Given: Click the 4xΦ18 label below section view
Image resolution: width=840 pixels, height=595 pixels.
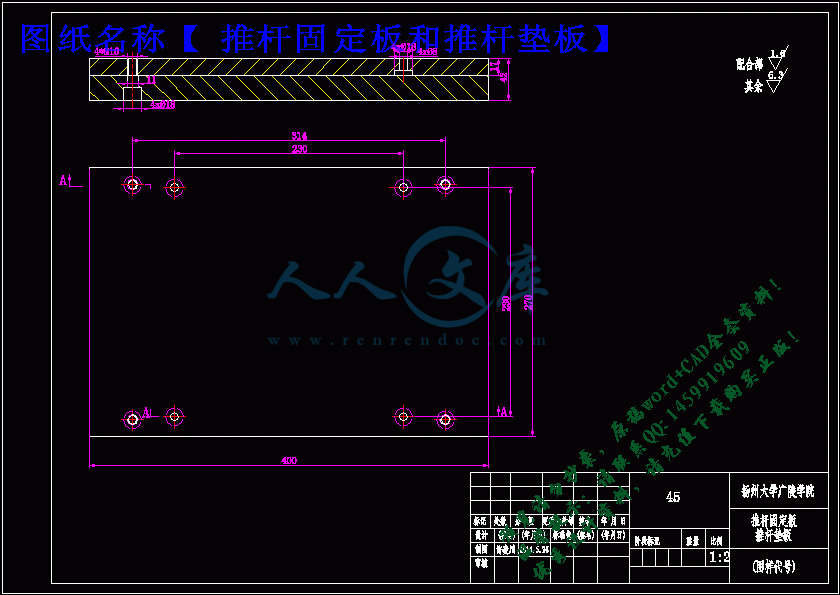Looking at the screenshot, I should (162, 105).
